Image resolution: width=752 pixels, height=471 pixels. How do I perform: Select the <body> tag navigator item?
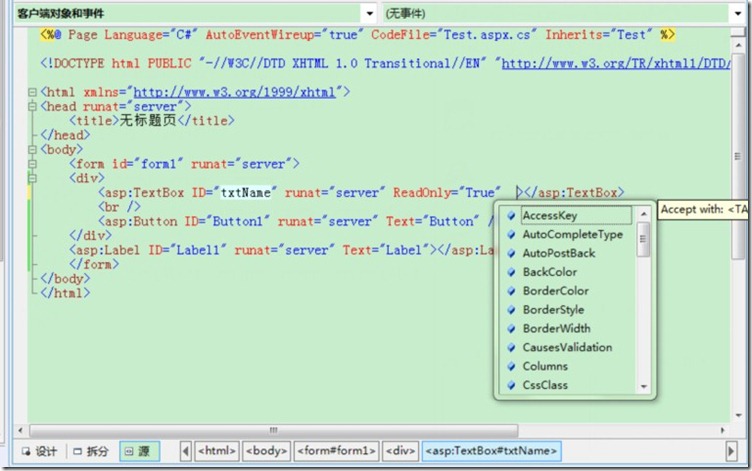(266, 451)
